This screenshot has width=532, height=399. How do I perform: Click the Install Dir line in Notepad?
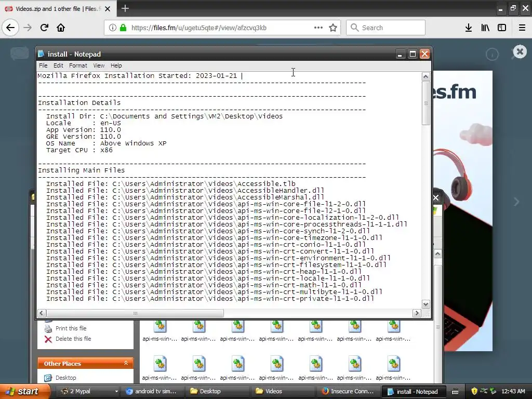point(164,116)
